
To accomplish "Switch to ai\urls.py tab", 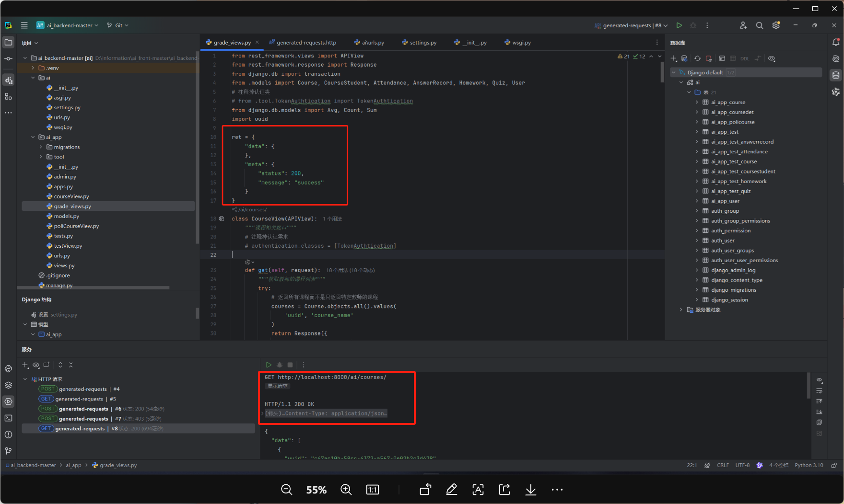I will (x=369, y=43).
